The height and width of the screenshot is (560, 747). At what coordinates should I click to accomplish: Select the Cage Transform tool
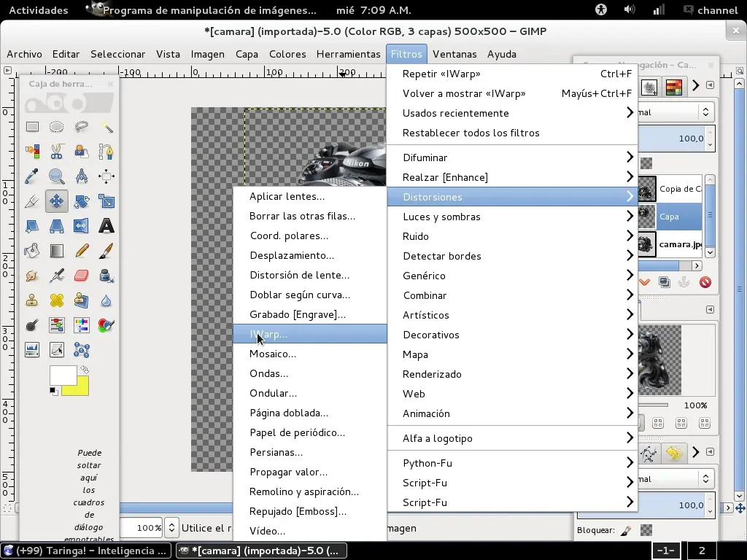[82, 350]
